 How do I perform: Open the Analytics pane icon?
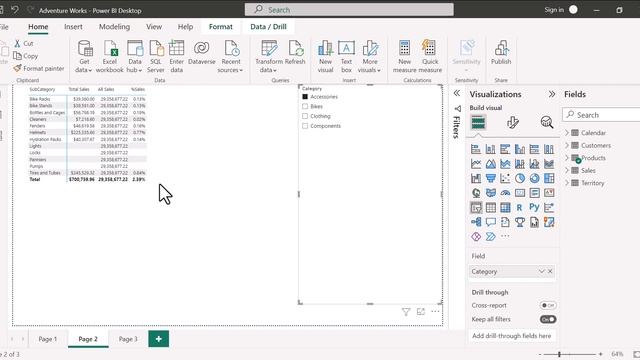pyautogui.click(x=547, y=122)
